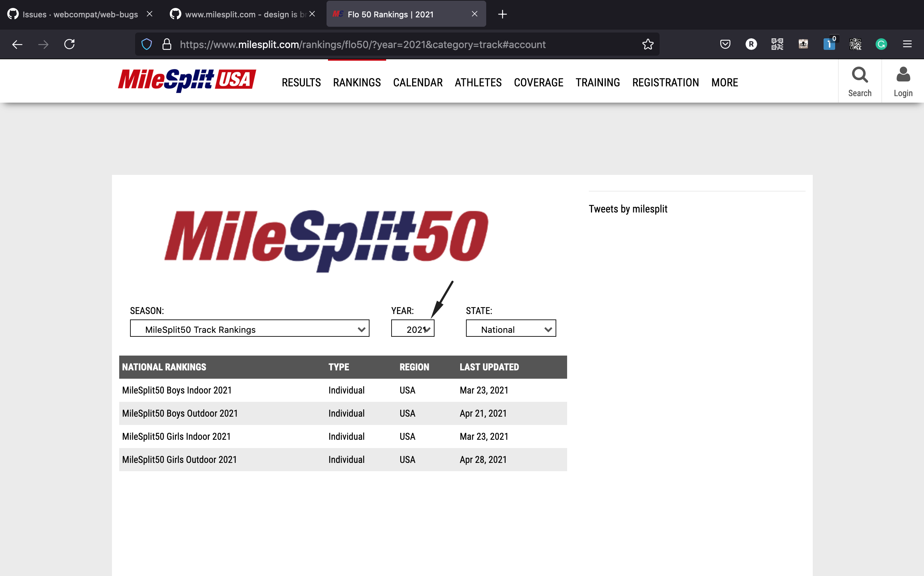Open the CALENDAR nav item
Image resolution: width=924 pixels, height=576 pixels.
coord(418,82)
